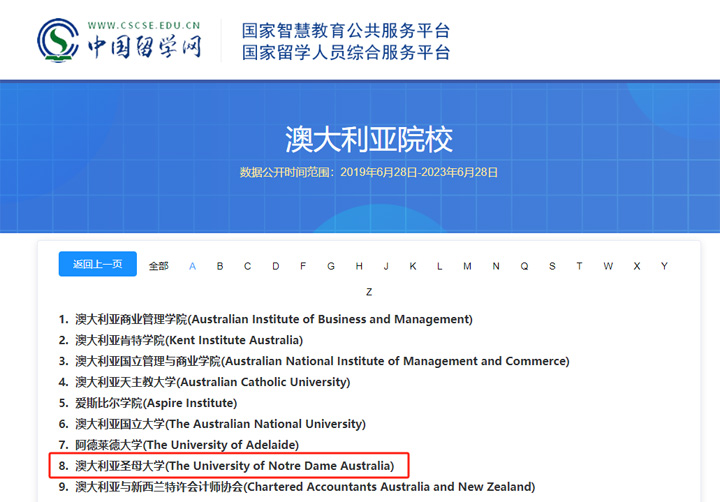The width and height of the screenshot is (720, 502).
Task: Open Aspire Institute entry
Action: 156,403
